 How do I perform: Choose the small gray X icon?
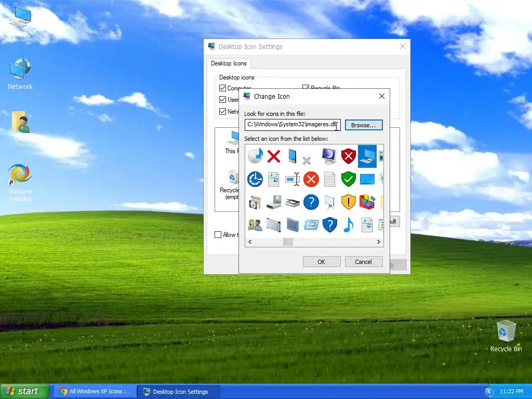pyautogui.click(x=307, y=161)
